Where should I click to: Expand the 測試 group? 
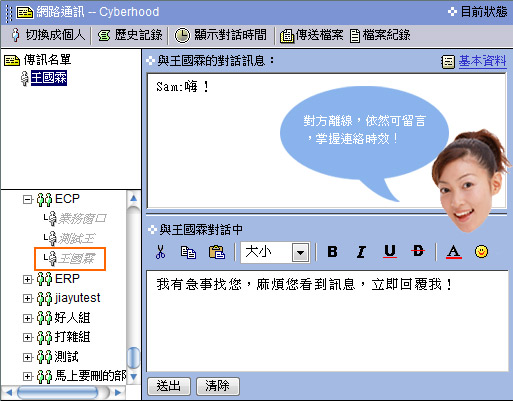28,357
